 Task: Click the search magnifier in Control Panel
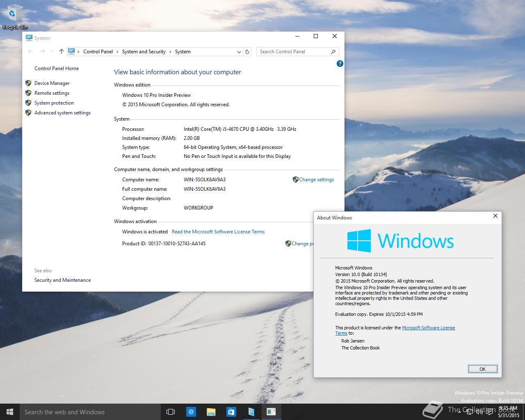coord(333,52)
